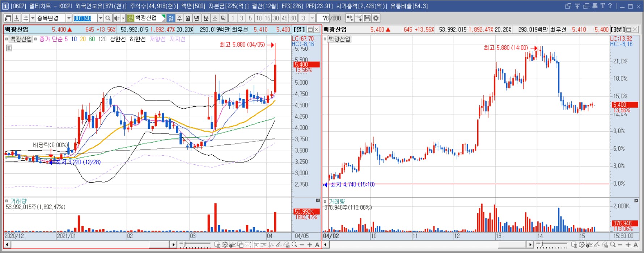Click the 백광산업 legend label on right chart
Viewport: 644px width, 253px height.
[x=339, y=39]
